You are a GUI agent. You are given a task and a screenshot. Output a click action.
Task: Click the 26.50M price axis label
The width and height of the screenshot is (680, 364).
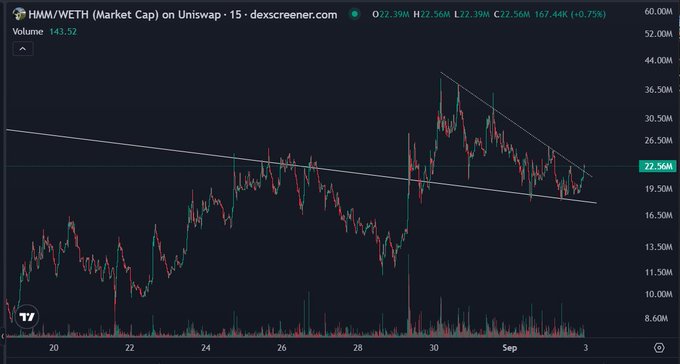[658, 141]
